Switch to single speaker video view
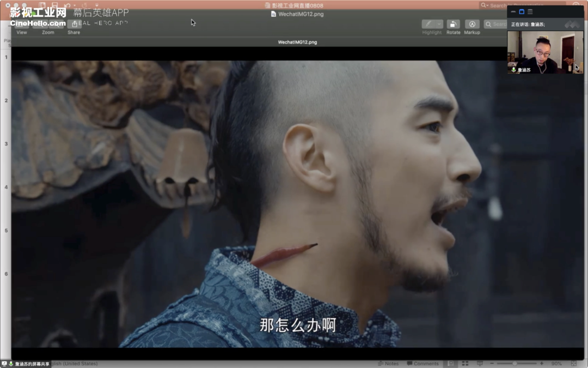This screenshot has width=588, height=368. click(x=522, y=12)
